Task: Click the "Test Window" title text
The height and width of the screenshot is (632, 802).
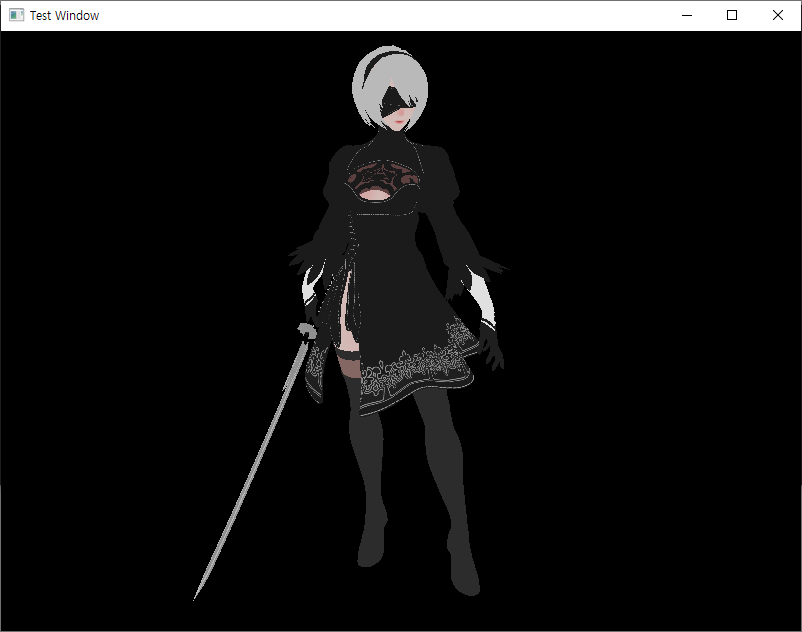Action: coord(64,16)
